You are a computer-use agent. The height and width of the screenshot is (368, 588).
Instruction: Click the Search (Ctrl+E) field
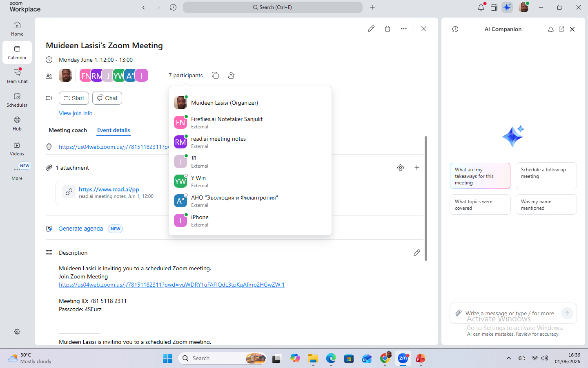pos(272,7)
